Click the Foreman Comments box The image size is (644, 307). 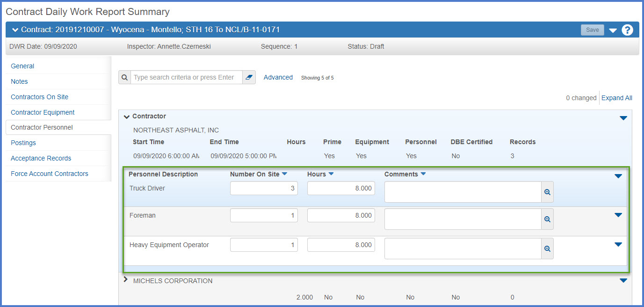(x=463, y=219)
